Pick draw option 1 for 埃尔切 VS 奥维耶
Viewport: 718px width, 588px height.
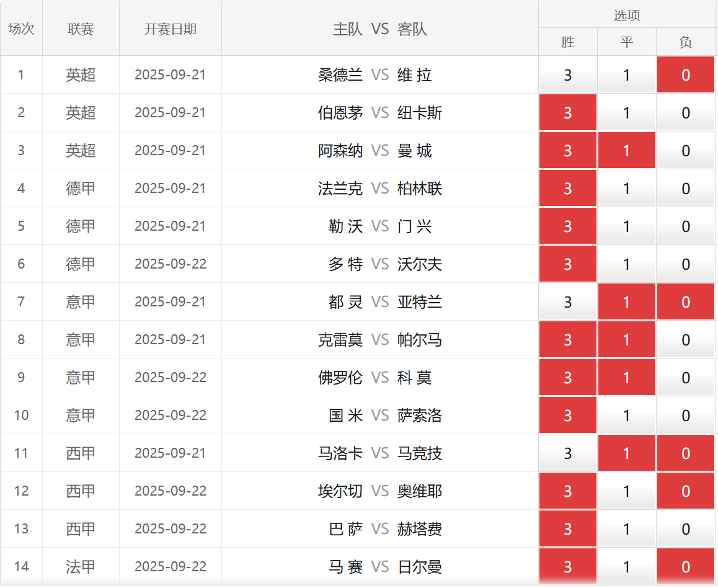[626, 491]
